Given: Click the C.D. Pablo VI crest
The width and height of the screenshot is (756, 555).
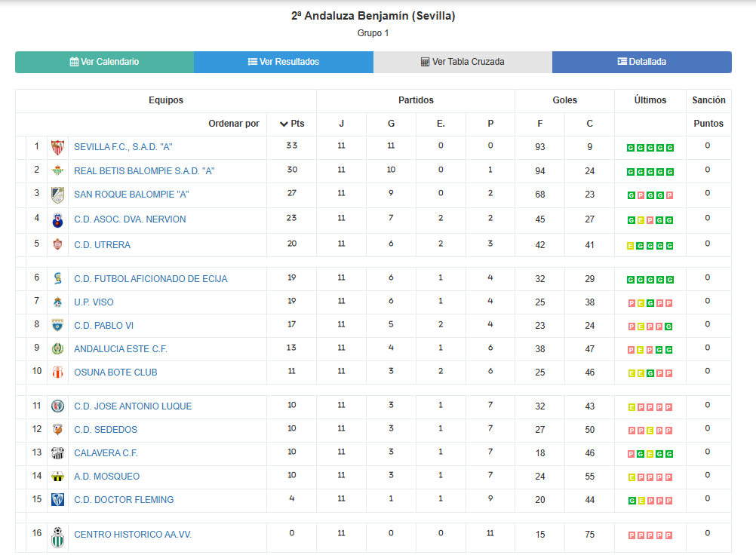Looking at the screenshot, I should coord(57,325).
